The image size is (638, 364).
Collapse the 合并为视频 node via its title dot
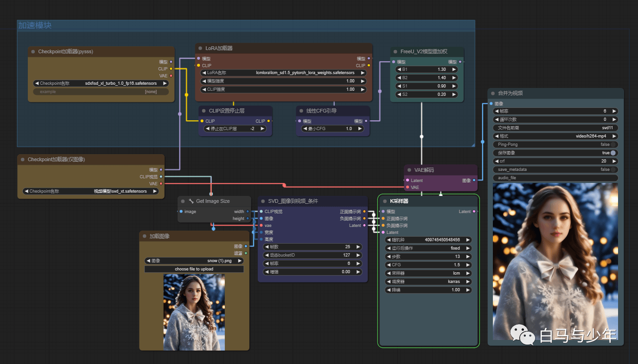[x=493, y=93]
